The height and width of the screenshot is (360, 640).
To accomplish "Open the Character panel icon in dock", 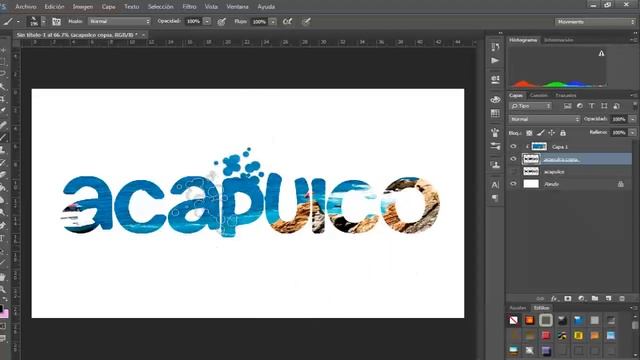I will click(495, 184).
